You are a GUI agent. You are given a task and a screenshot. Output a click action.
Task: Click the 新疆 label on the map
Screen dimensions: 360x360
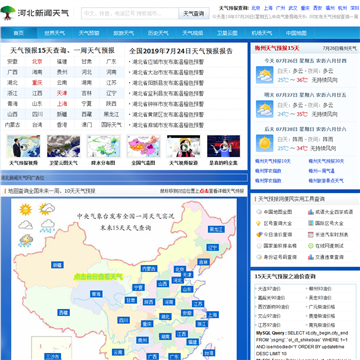click(x=57, y=265)
